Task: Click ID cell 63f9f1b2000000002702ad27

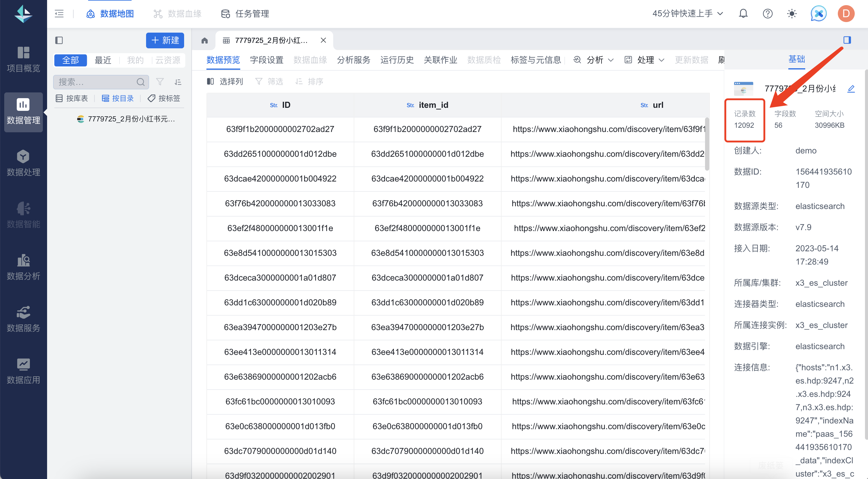Action: (x=280, y=130)
